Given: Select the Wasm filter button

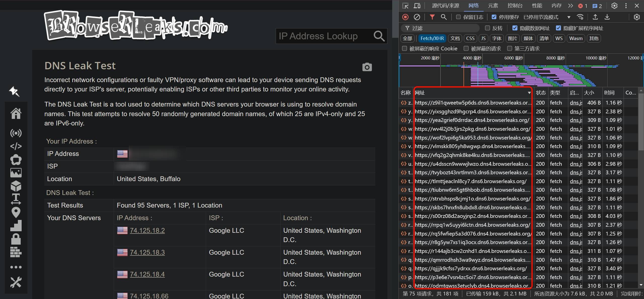Looking at the screenshot, I should (x=576, y=38).
